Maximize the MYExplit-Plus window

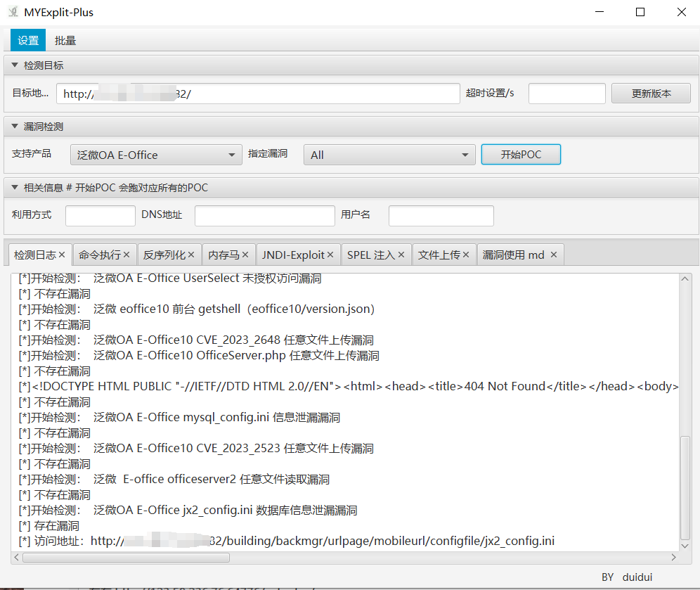pos(640,12)
